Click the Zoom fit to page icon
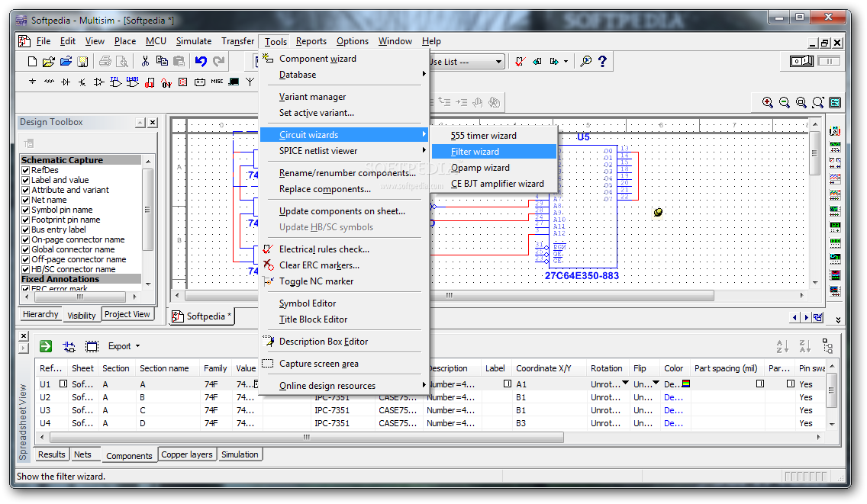 pyautogui.click(x=818, y=102)
